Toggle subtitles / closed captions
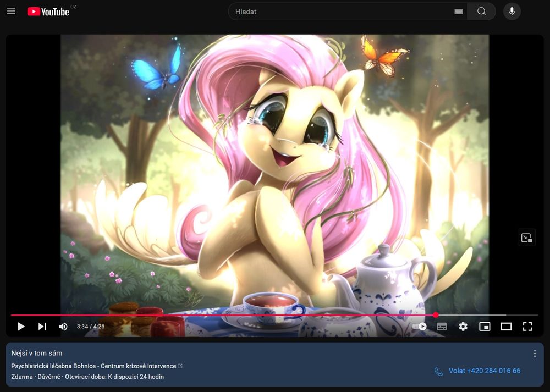 (x=442, y=327)
